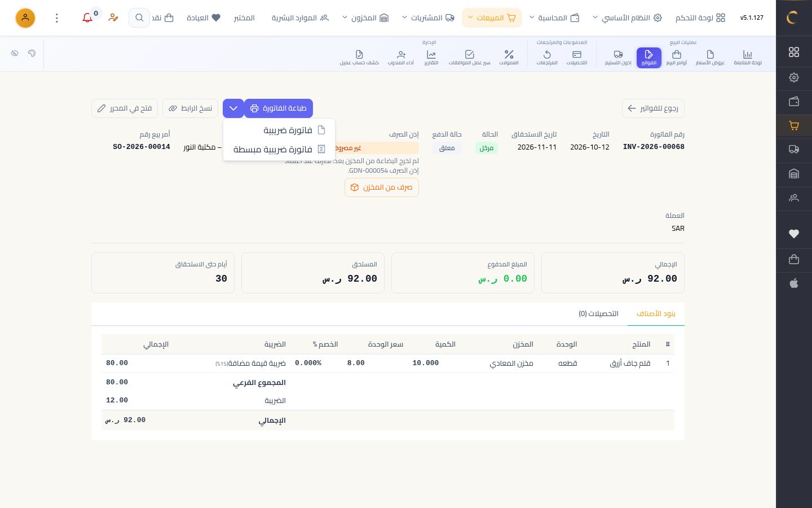Open التقارير reports page
812x508 pixels.
pyautogui.click(x=431, y=57)
